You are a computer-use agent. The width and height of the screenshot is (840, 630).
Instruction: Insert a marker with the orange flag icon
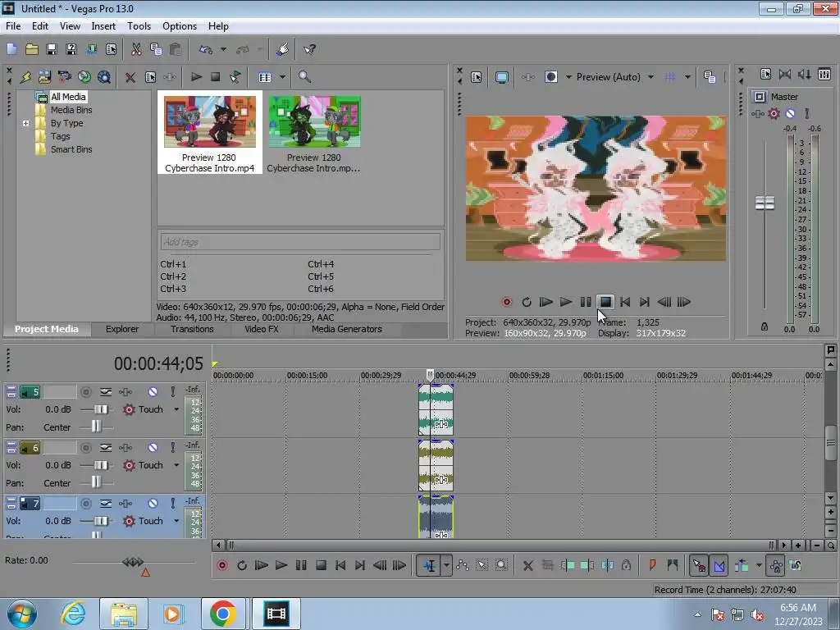click(x=652, y=566)
